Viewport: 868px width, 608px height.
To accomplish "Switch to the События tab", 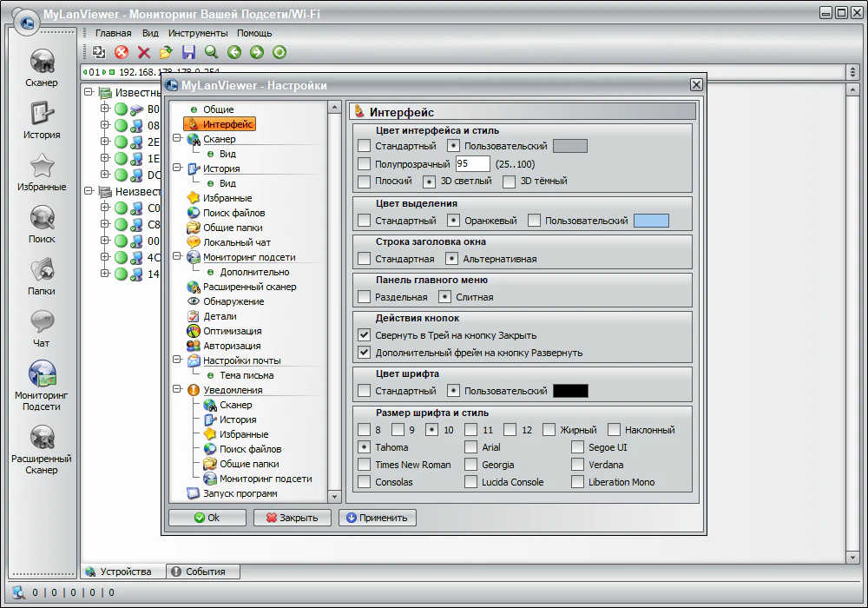I will click(x=204, y=572).
